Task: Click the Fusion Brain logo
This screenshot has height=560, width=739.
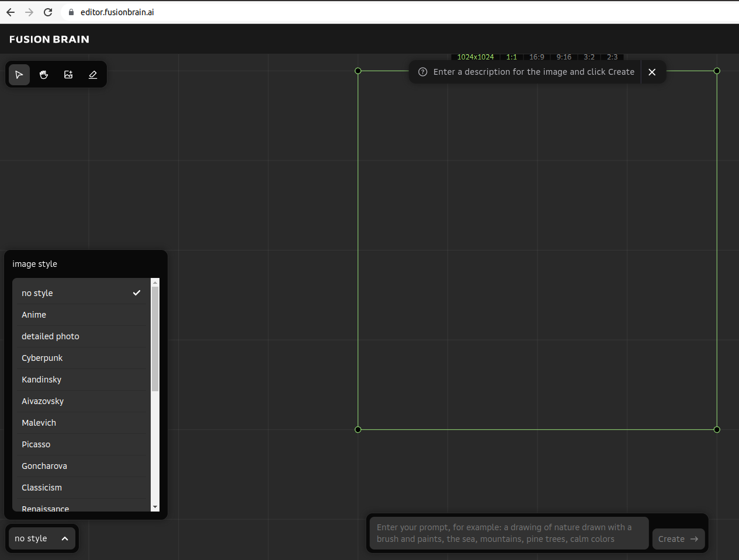Action: [50, 39]
